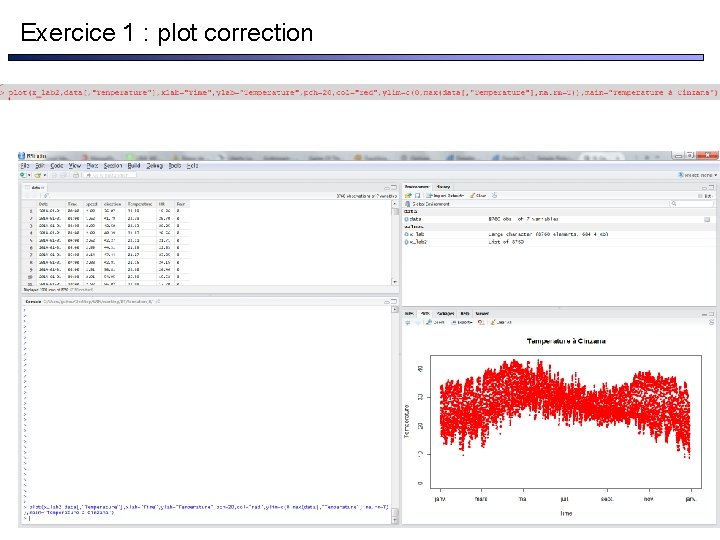Click the data viewer scrollbar up arrow

tap(395, 204)
